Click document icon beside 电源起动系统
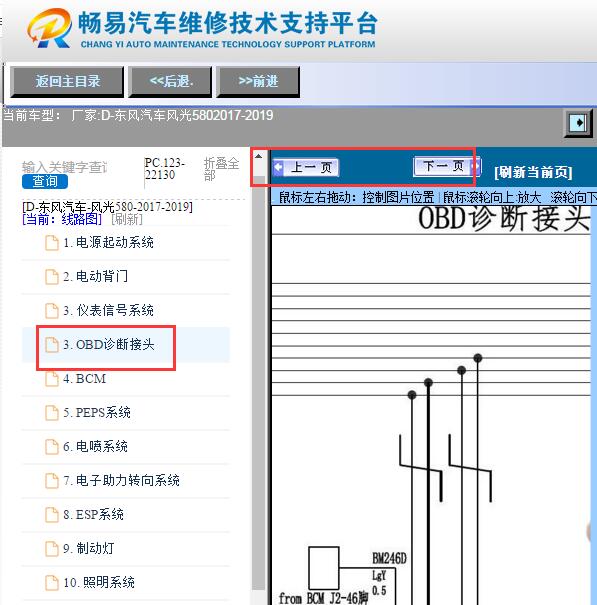597x605 pixels. pyautogui.click(x=52, y=243)
